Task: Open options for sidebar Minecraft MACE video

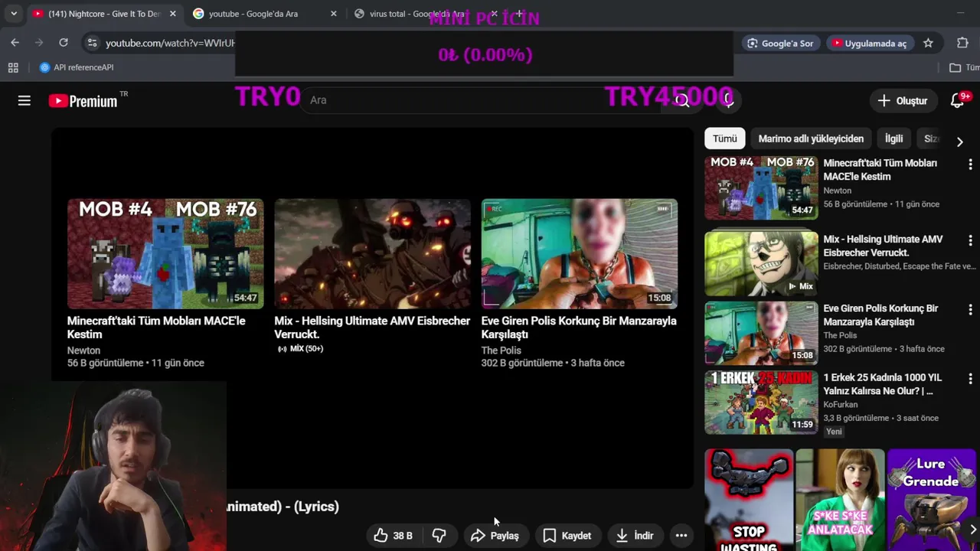Action: pyautogui.click(x=970, y=165)
